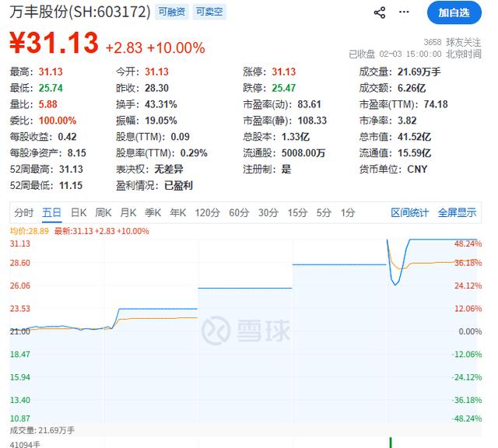This screenshot has height=448, width=498.
Task: Click the 成交额 value 6.26亿
Action: coord(412,88)
